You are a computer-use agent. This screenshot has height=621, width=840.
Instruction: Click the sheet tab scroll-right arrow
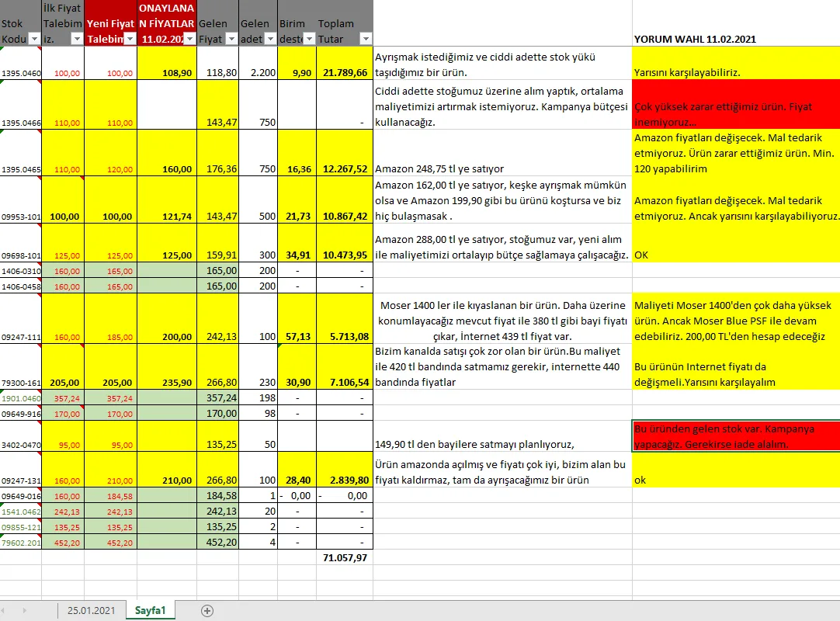[x=24, y=610]
